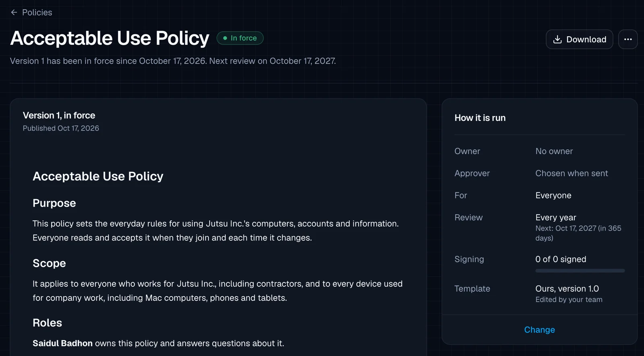This screenshot has width=644, height=356.
Task: Click the Owner label
Action: tap(467, 151)
